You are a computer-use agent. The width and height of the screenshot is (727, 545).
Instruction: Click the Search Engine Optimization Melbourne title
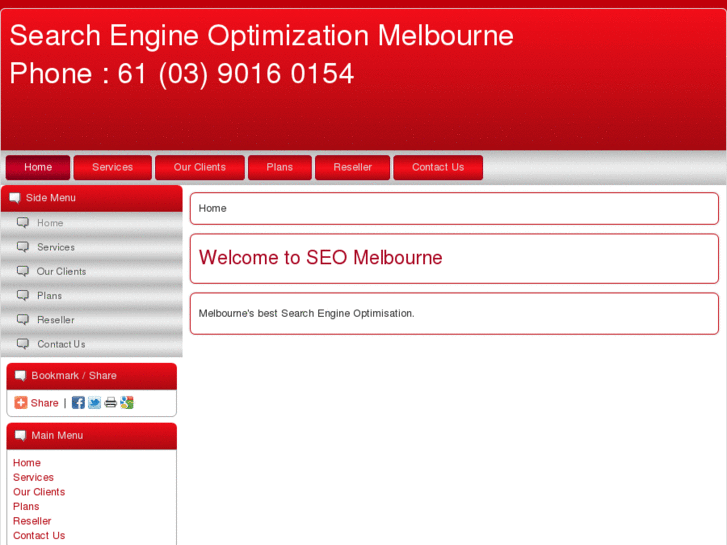pyautogui.click(x=261, y=36)
